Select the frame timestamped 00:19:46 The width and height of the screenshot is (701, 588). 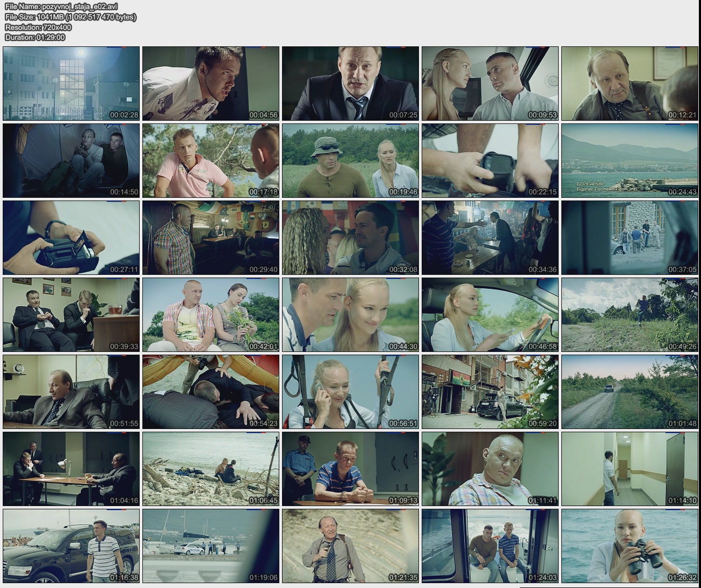[x=350, y=161]
